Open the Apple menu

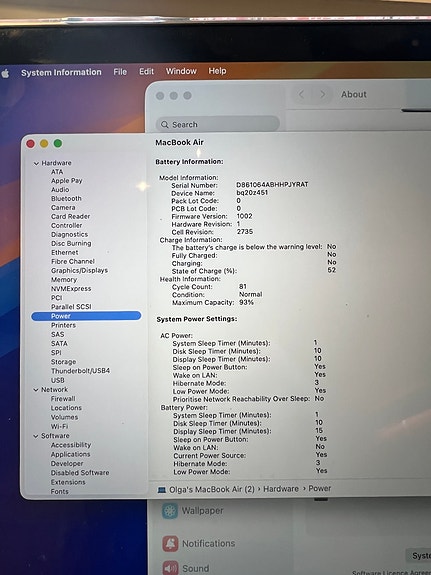(x=6, y=73)
